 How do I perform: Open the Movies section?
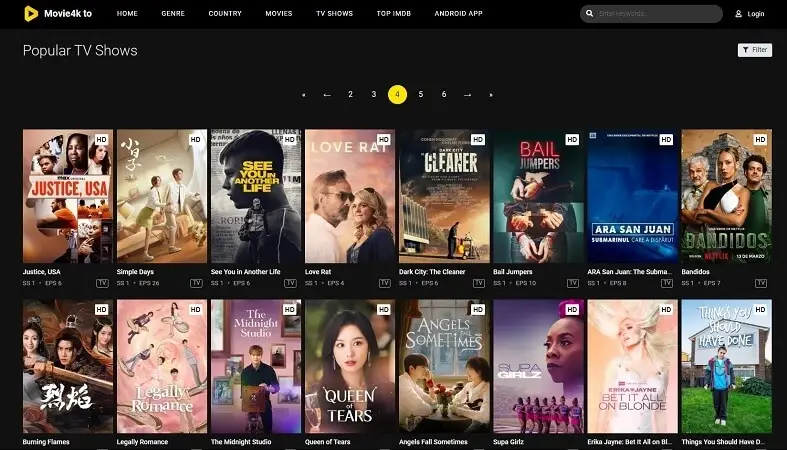pos(279,14)
